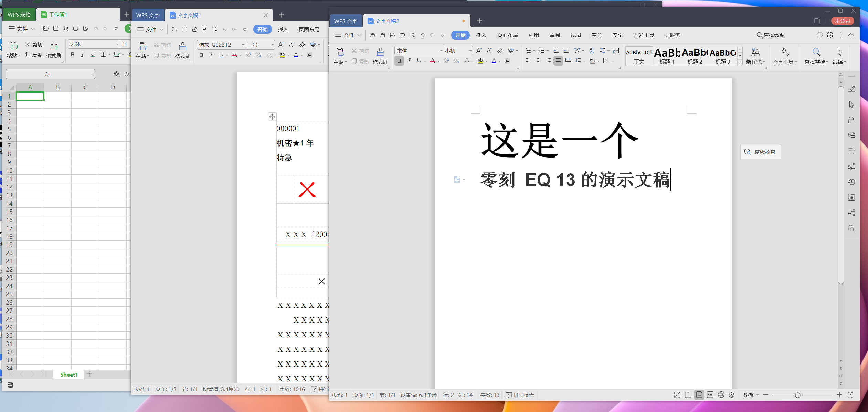Image resolution: width=868 pixels, height=412 pixels.
Task: Toggle Italic formatting in 文字文稿2
Action: (409, 61)
